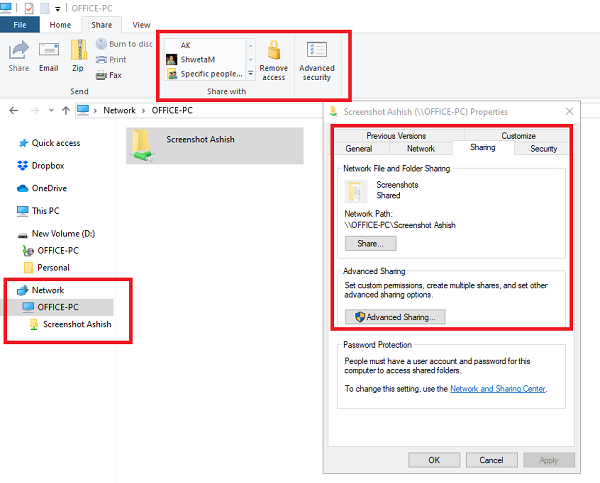Click Cancel in Properties dialog

[x=491, y=460]
